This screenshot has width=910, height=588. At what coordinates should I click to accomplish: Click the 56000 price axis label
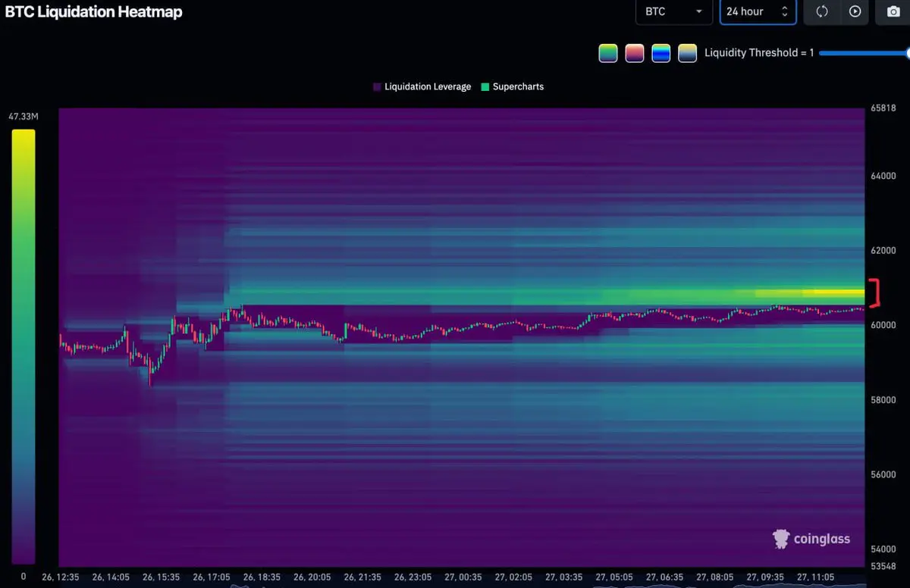click(x=883, y=474)
